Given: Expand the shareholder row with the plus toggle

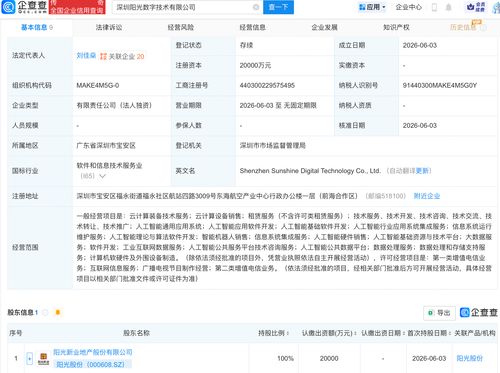Looking at the screenshot, I should click(x=29, y=358).
